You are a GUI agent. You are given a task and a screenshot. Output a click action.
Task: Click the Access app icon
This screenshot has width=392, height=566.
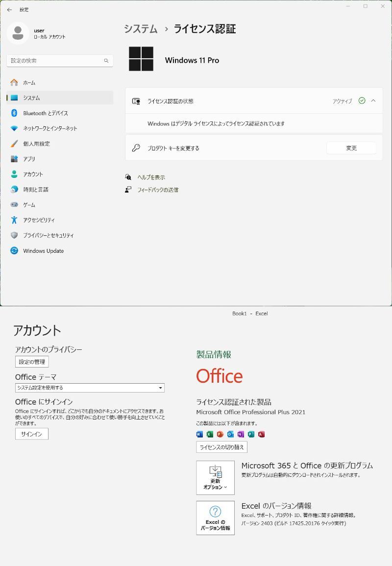tap(261, 434)
